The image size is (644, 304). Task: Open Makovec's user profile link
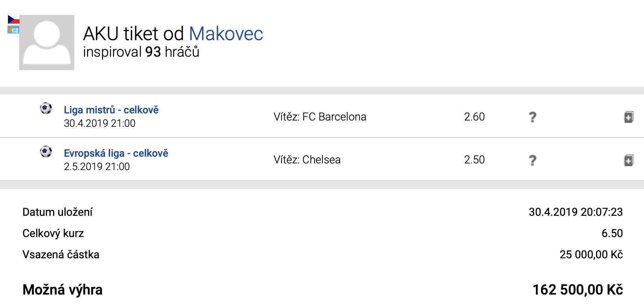tap(226, 34)
